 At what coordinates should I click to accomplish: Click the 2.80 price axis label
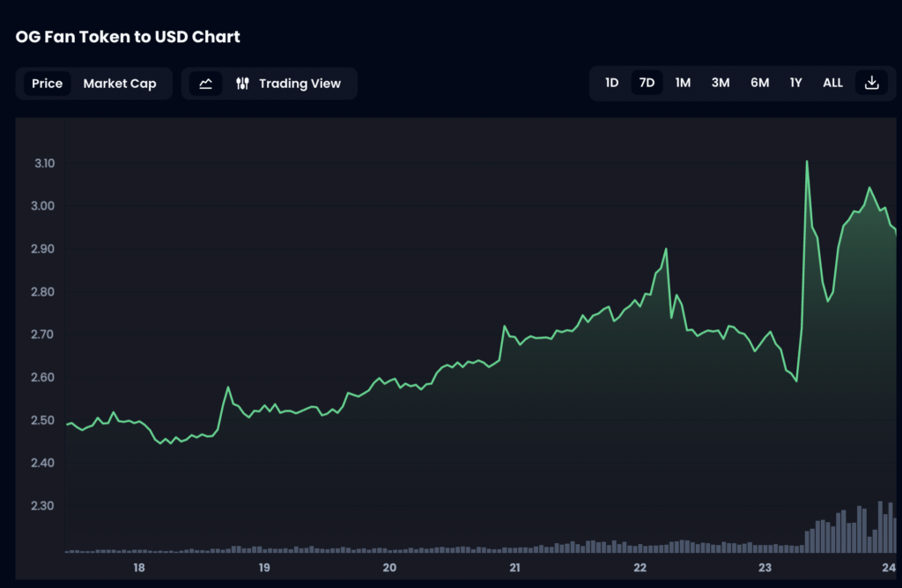pos(42,292)
